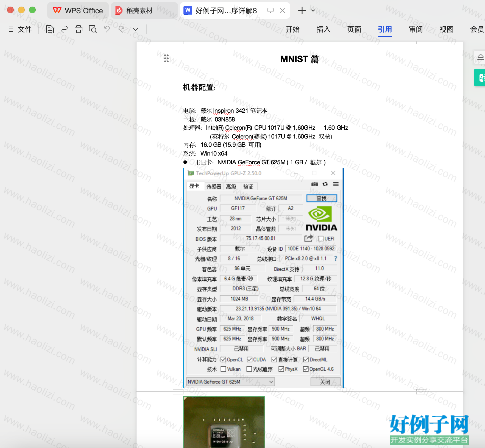Click the MNIST 篇 title
Screen dimensions: 485x448
[299, 59]
